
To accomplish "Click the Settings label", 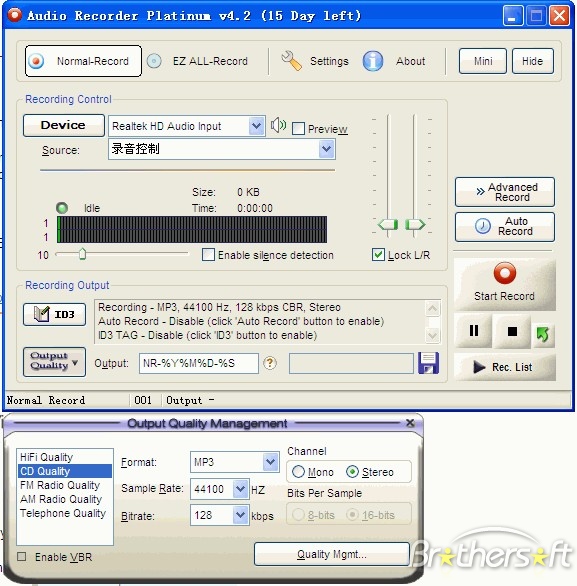I will click(329, 61).
